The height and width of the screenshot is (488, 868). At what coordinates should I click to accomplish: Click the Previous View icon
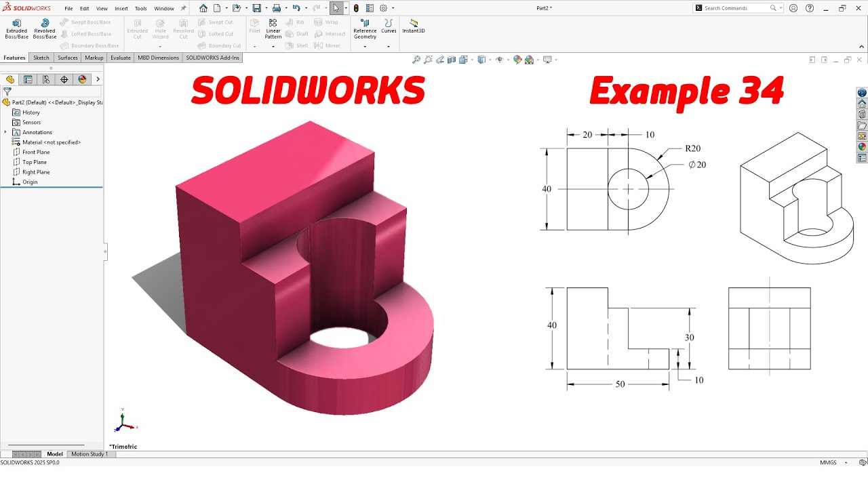440,60
